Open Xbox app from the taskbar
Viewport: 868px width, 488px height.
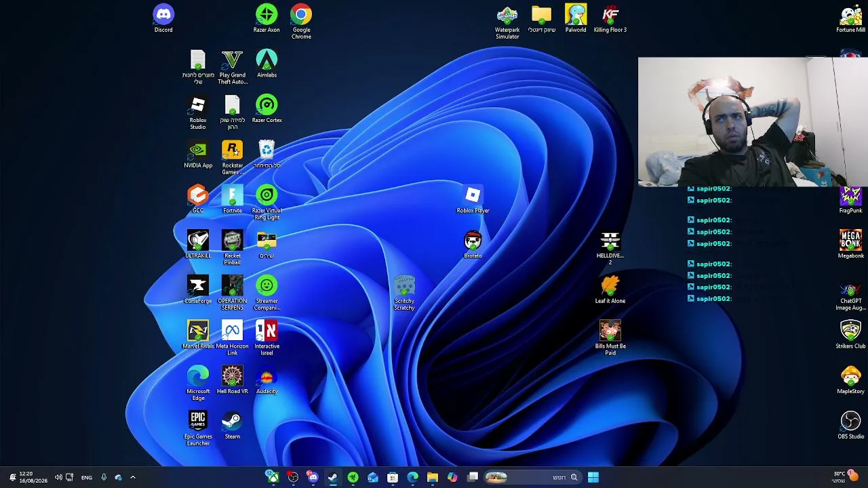(x=273, y=477)
